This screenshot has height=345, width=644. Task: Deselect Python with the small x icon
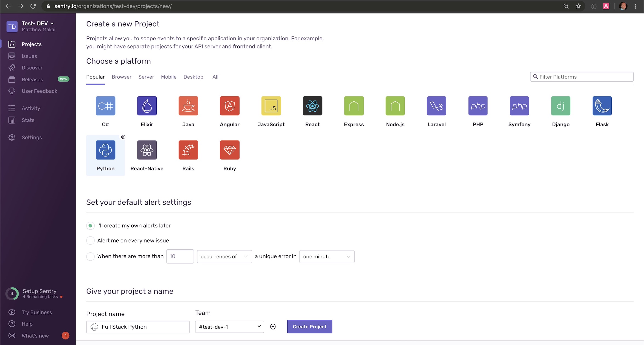(x=123, y=137)
